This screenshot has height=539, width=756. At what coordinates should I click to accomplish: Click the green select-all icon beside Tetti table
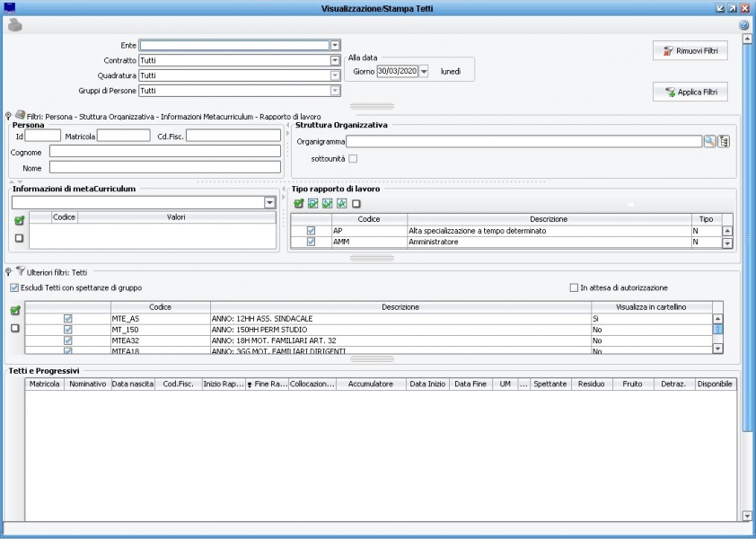click(14, 311)
